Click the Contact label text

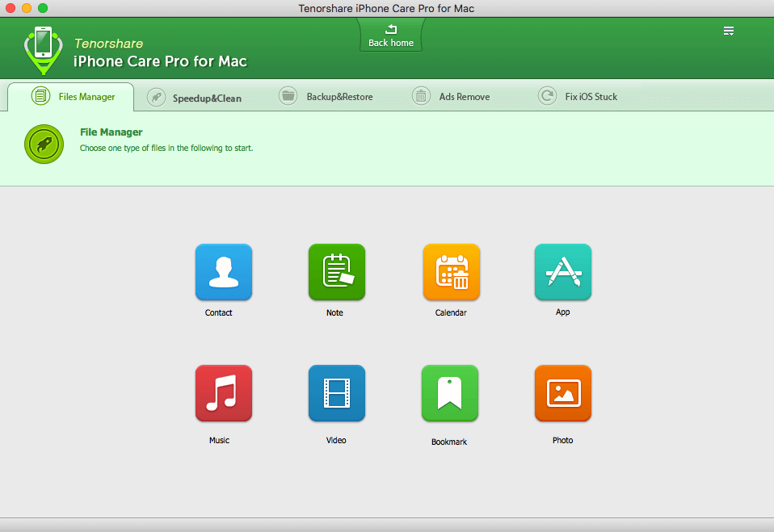tap(218, 312)
